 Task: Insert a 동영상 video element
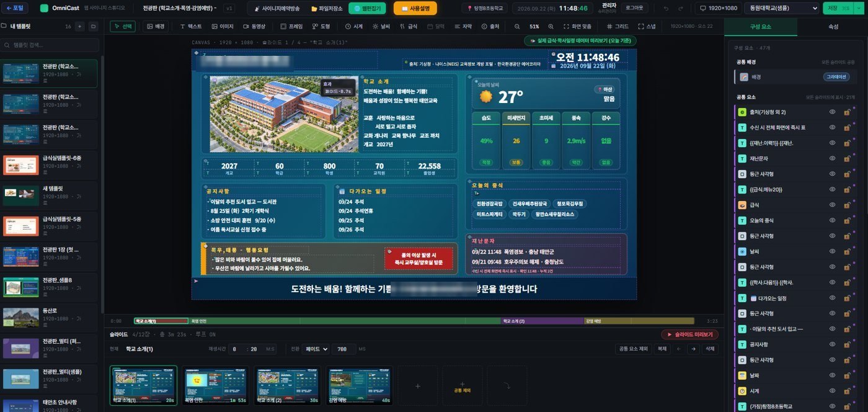254,27
